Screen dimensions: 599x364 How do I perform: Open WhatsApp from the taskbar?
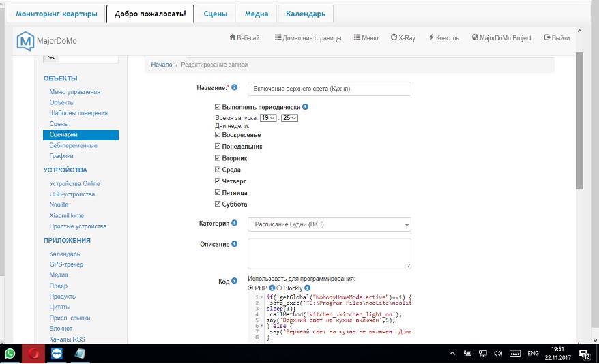[10, 354]
